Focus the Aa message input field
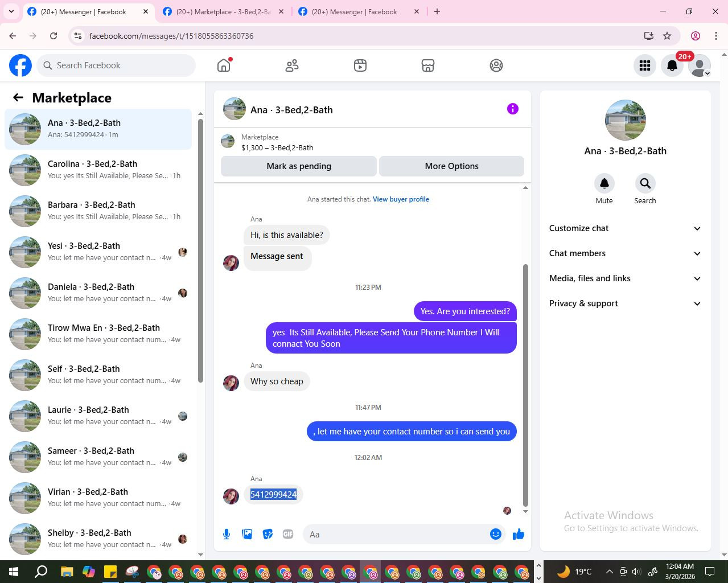The image size is (728, 583). [397, 534]
